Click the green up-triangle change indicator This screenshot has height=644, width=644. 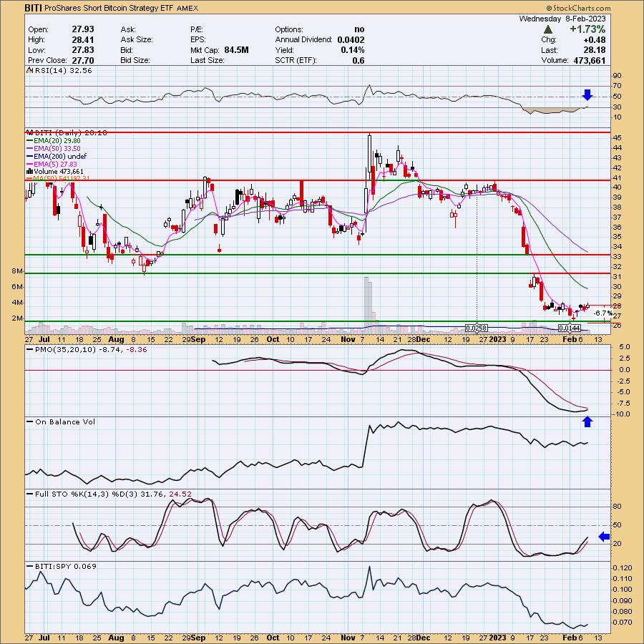[x=547, y=29]
